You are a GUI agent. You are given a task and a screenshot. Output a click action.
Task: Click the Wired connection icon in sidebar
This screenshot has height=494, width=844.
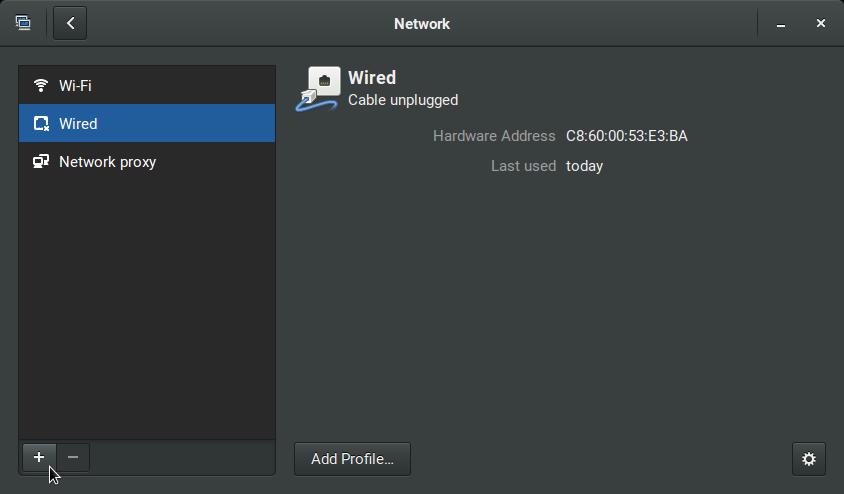click(41, 124)
